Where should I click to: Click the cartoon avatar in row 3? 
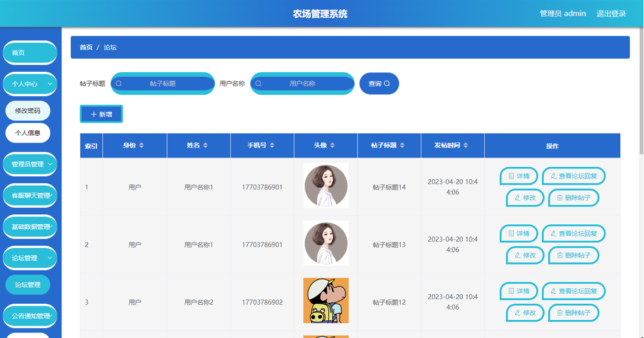326,300
